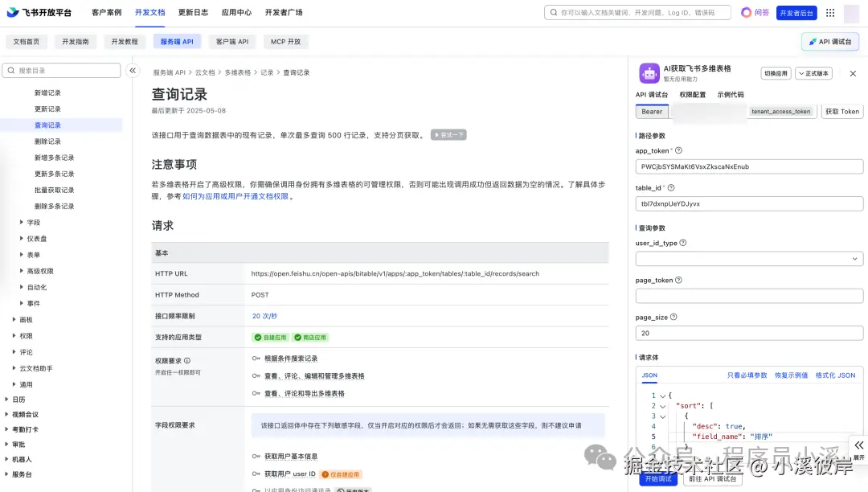Switch to MCP 开放 tab

[x=285, y=42]
